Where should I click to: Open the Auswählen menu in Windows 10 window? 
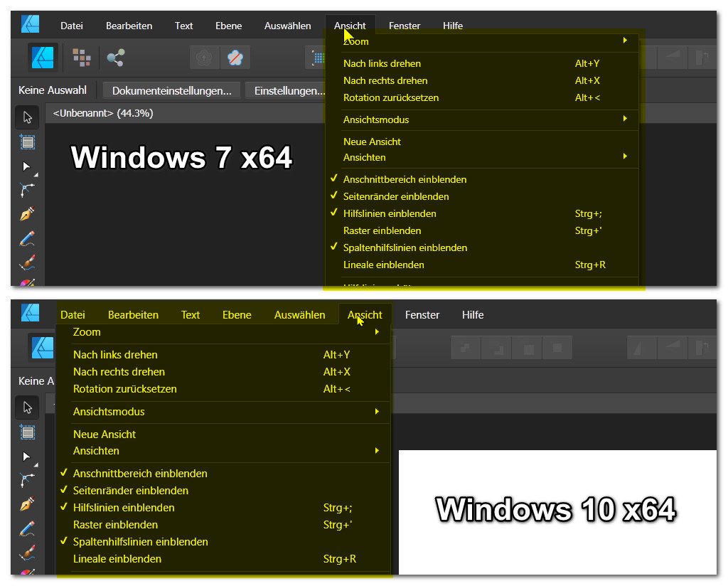point(299,315)
